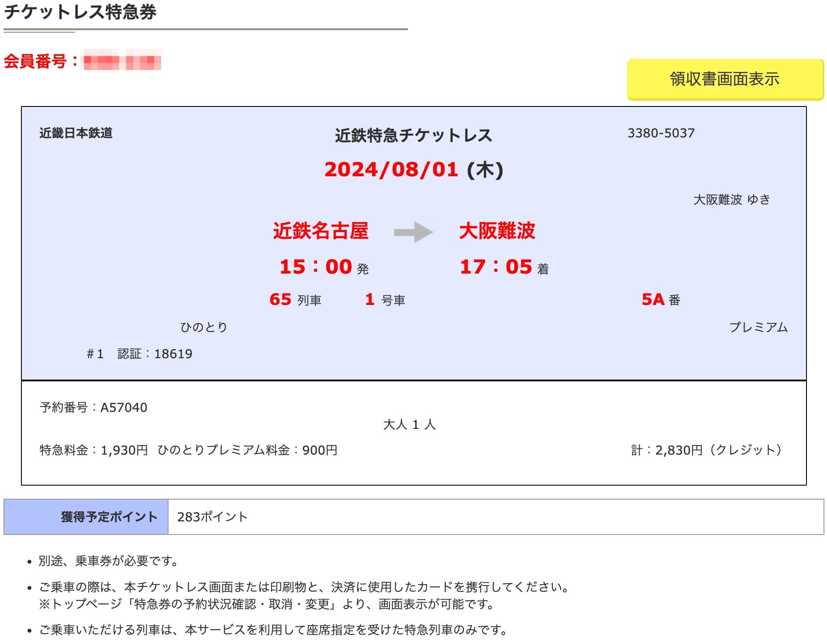Click the 獲得予定ポイント header cell
827x644 pixels.
click(x=86, y=517)
